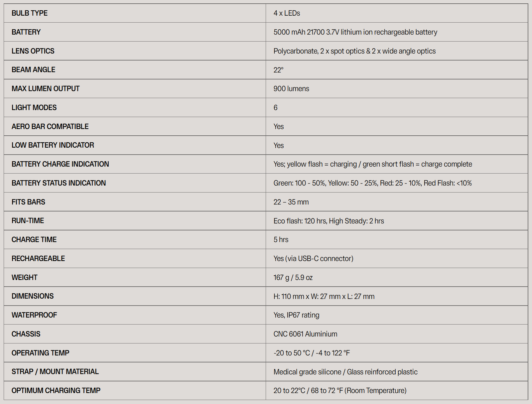Image resolution: width=532 pixels, height=404 pixels.
Task: Click the LOW BATTERY INDICATOR label
Action: pos(53,145)
